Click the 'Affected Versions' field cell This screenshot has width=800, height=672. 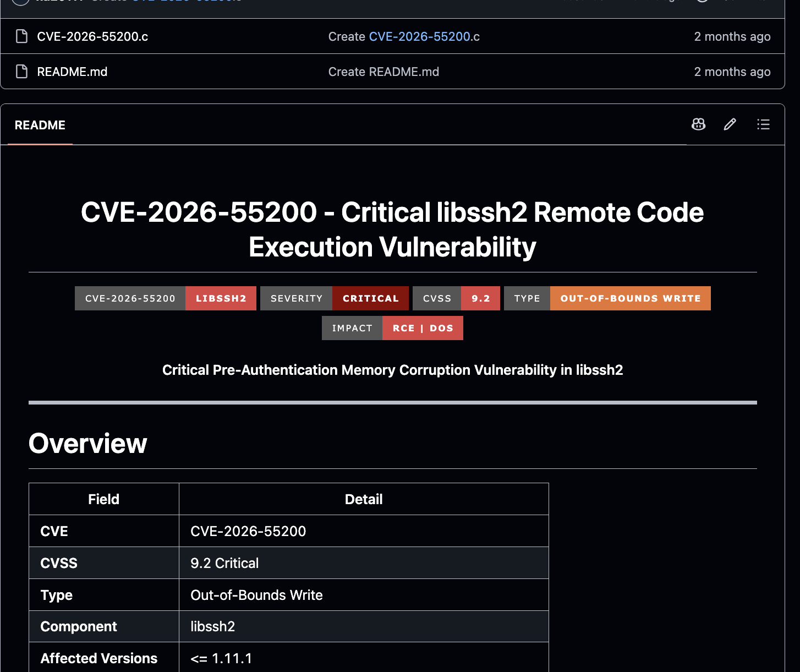104,657
